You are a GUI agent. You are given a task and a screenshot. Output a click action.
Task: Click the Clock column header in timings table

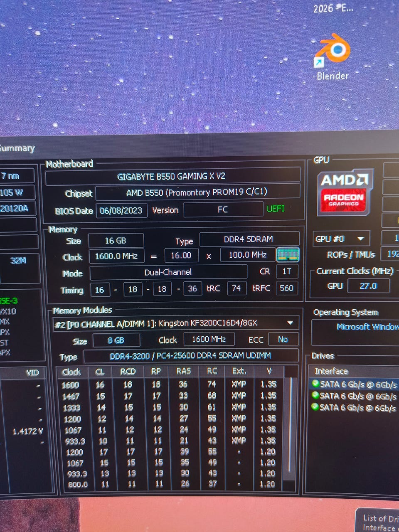click(71, 372)
